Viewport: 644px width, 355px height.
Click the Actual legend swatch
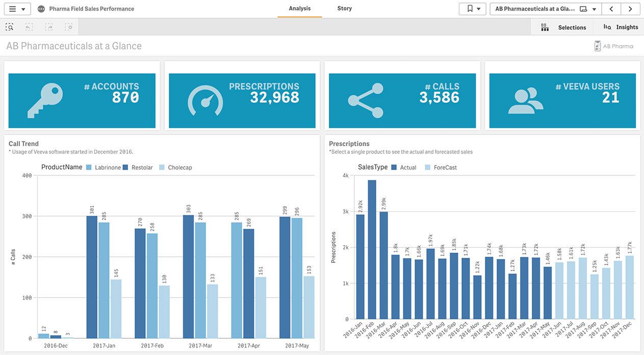coord(394,168)
